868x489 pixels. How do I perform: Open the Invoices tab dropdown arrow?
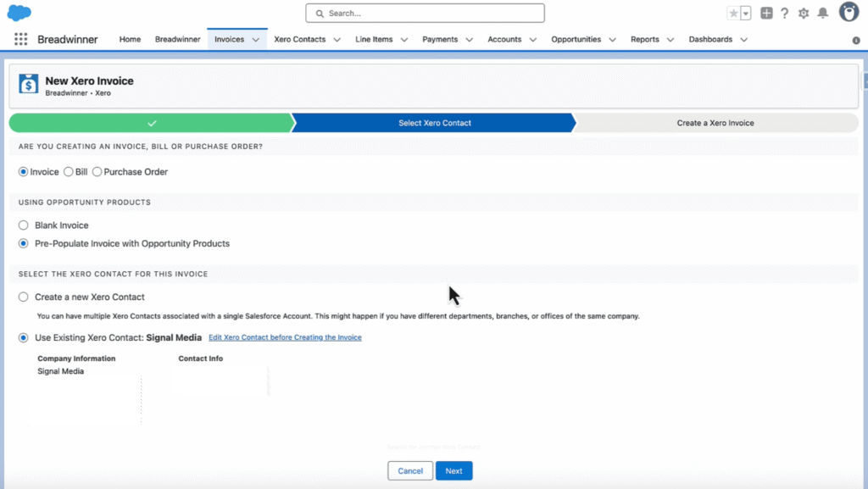point(255,38)
